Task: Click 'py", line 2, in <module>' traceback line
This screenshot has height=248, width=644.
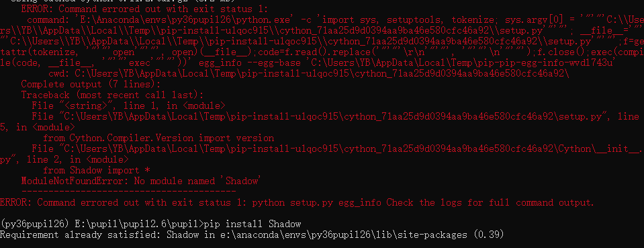Action: click(64, 159)
